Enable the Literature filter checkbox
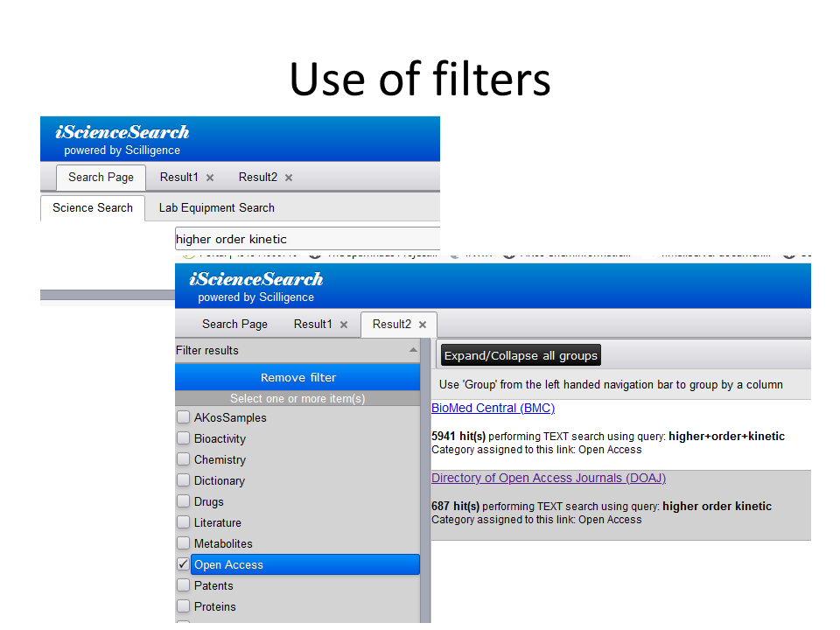The width and height of the screenshot is (840, 630). tap(183, 521)
